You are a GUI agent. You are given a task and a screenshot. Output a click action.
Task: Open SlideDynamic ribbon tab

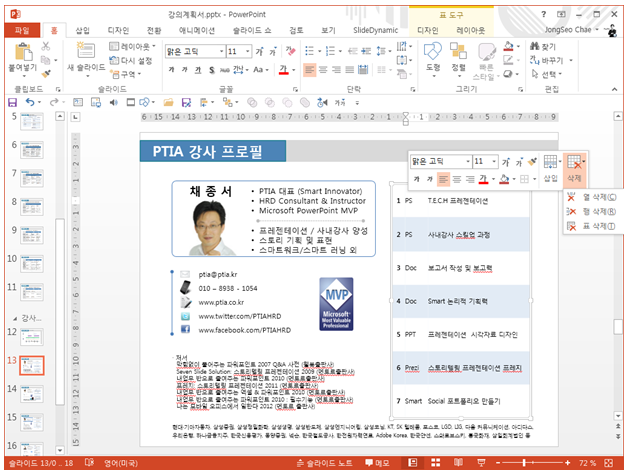375,30
